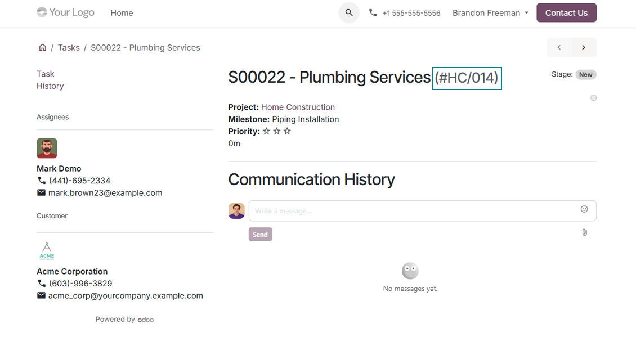
Task: Click the first priority star
Action: coord(266,131)
